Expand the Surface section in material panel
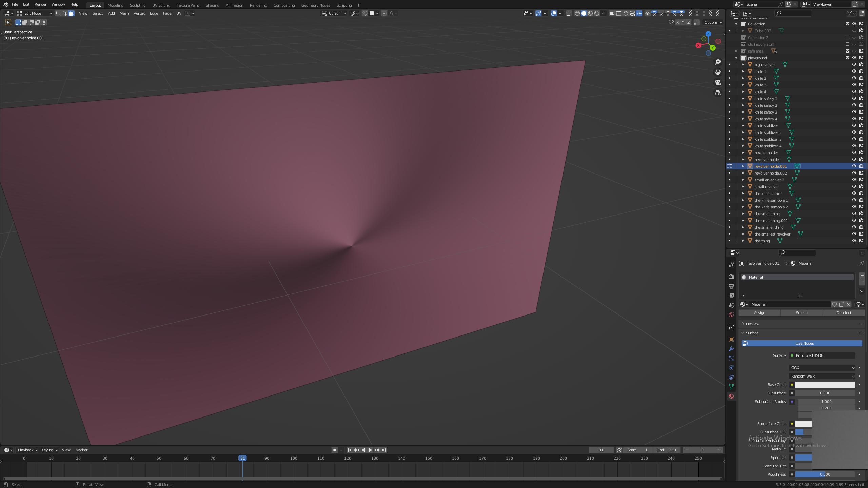 (752, 332)
